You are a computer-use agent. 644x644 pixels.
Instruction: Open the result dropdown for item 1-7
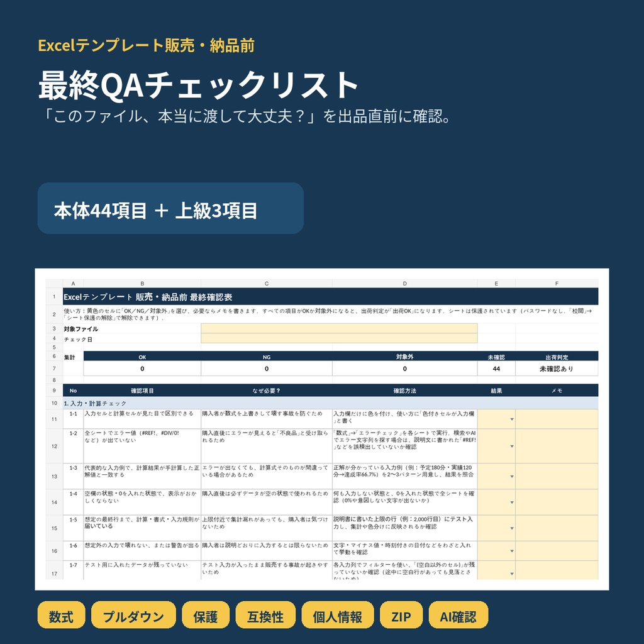pos(511,574)
